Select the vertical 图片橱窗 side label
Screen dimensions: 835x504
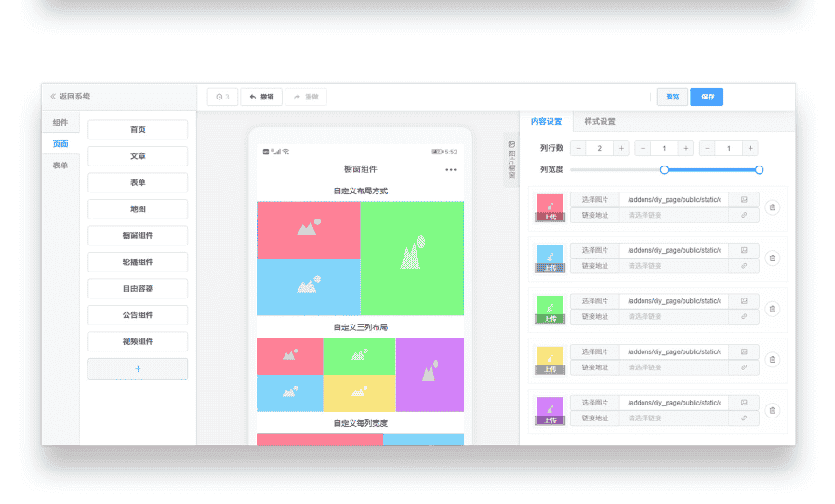click(511, 160)
